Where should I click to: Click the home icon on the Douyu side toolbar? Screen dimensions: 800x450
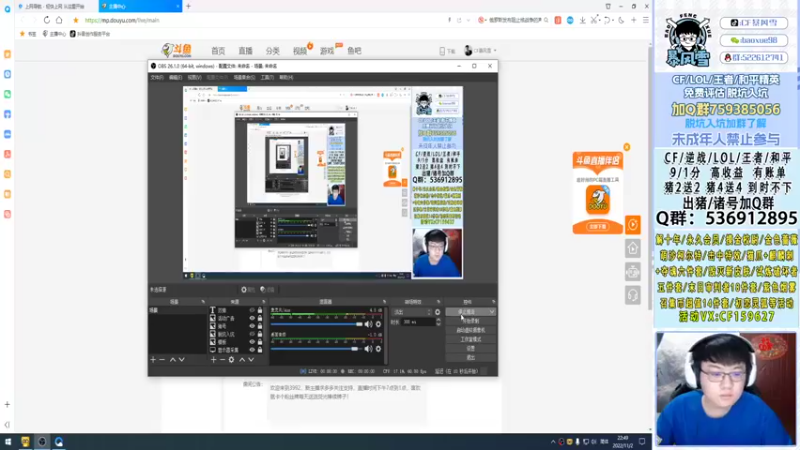coord(633,248)
